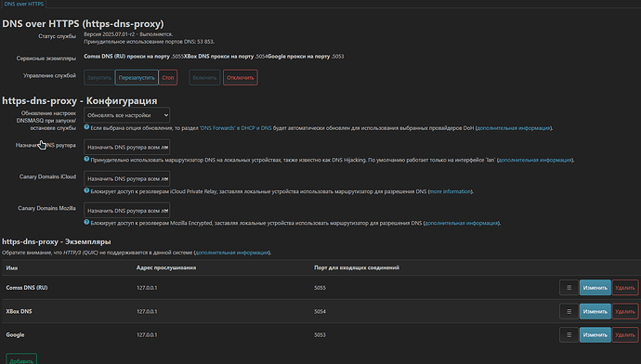Click the Comss DNS (RU) name cell
The height and width of the screenshot is (364, 641).
click(27, 288)
